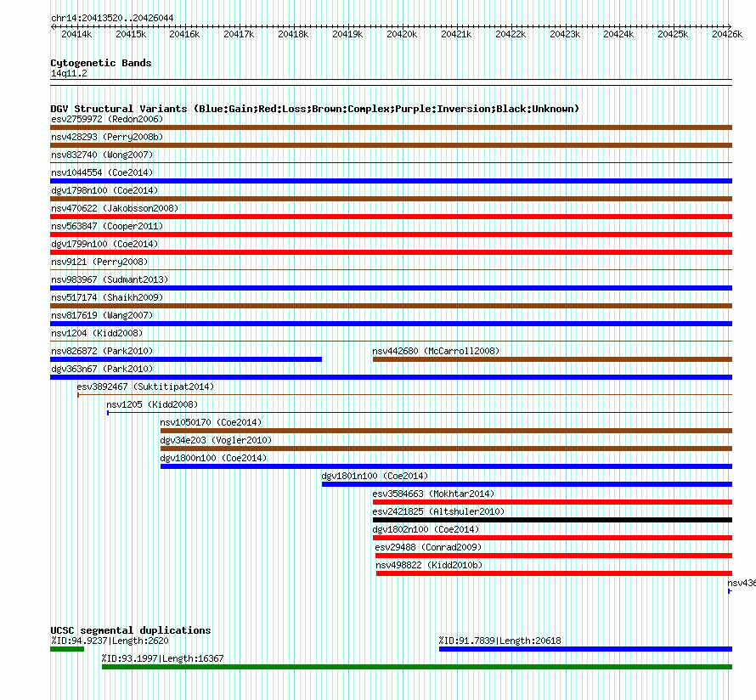Image resolution: width=756 pixels, height=700 pixels.
Task: Click the DGV Structural Variants track title
Action: click(314, 109)
